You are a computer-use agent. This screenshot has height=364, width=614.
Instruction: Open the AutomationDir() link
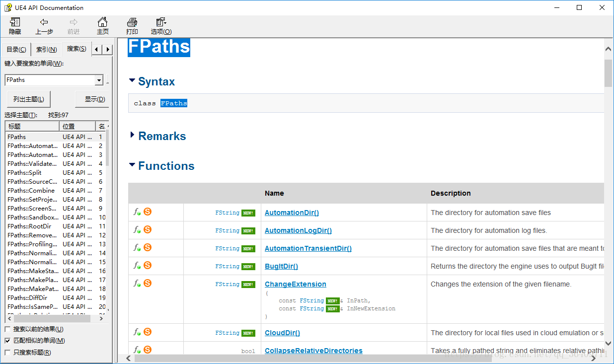[292, 213]
